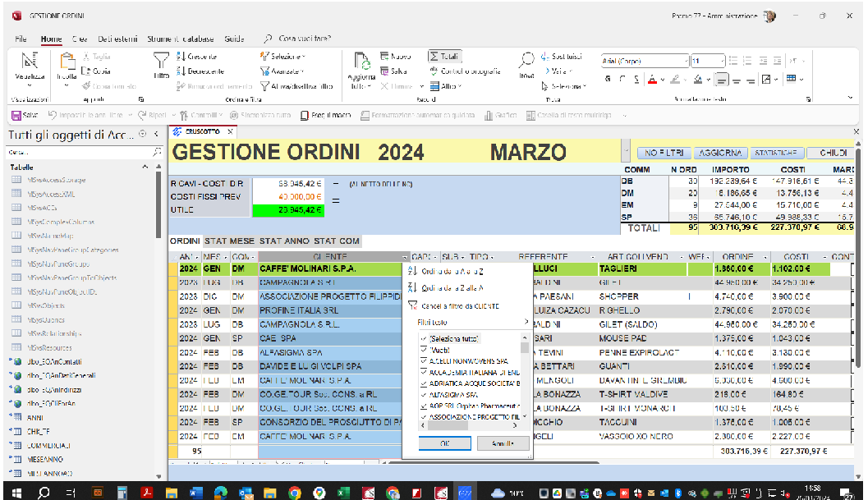This screenshot has width=868, height=500.
Task: Click the taskbar search icon
Action: coord(44,493)
